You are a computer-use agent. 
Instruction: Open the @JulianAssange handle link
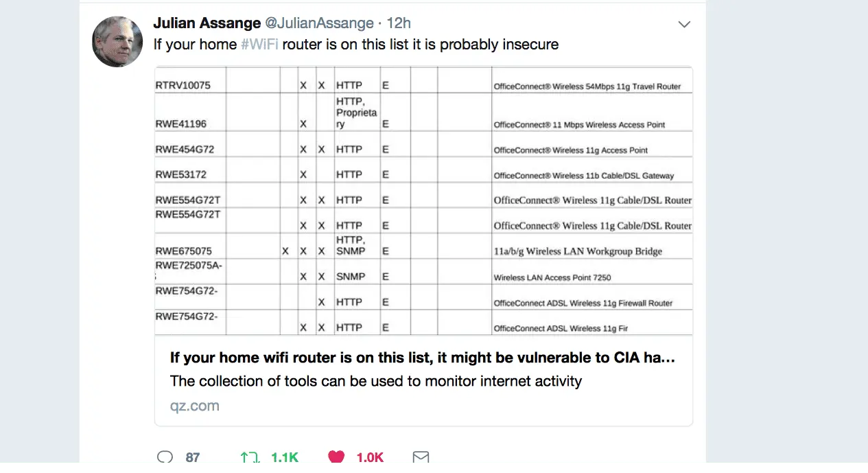[x=318, y=23]
